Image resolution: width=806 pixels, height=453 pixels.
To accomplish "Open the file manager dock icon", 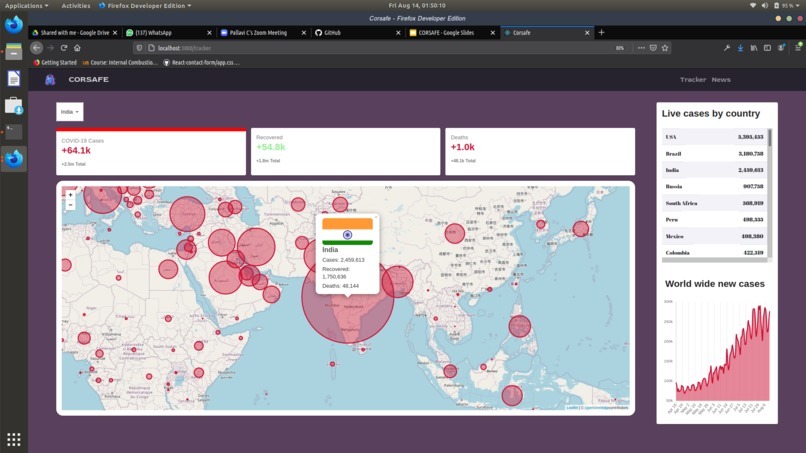I will (14, 52).
